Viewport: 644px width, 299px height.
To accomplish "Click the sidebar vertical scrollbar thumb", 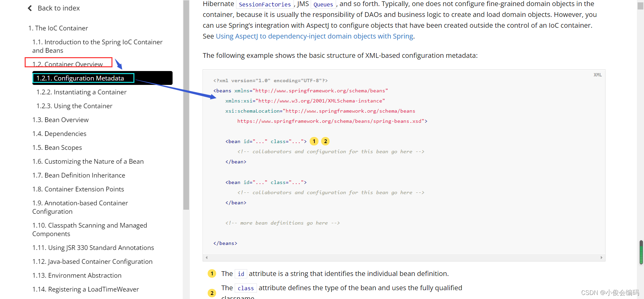I will click(x=186, y=105).
